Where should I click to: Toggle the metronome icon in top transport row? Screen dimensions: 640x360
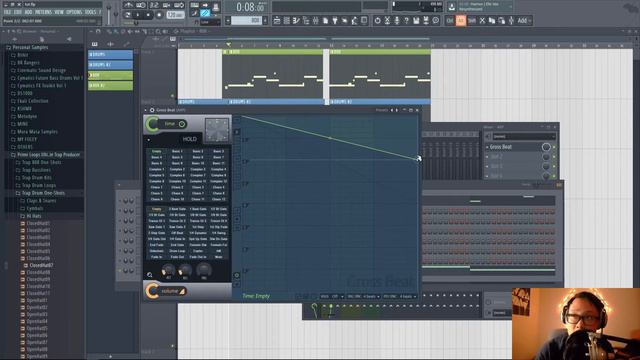coord(128,5)
